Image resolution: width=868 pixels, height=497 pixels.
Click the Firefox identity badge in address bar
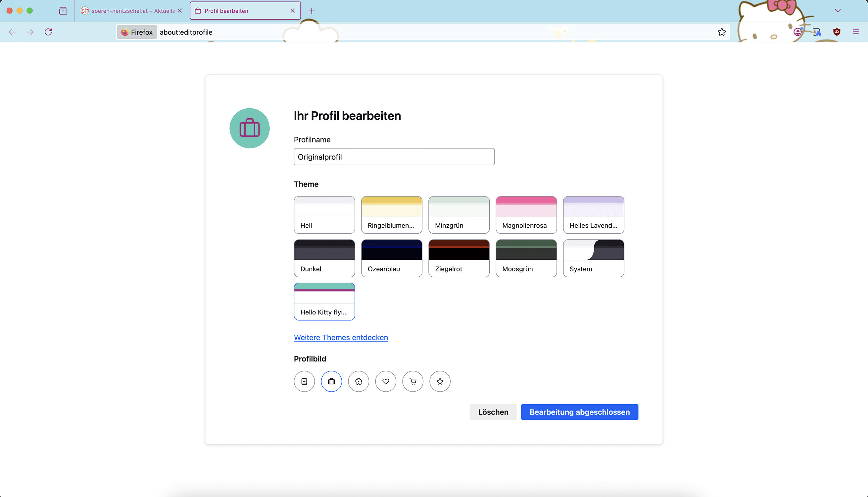pos(137,32)
